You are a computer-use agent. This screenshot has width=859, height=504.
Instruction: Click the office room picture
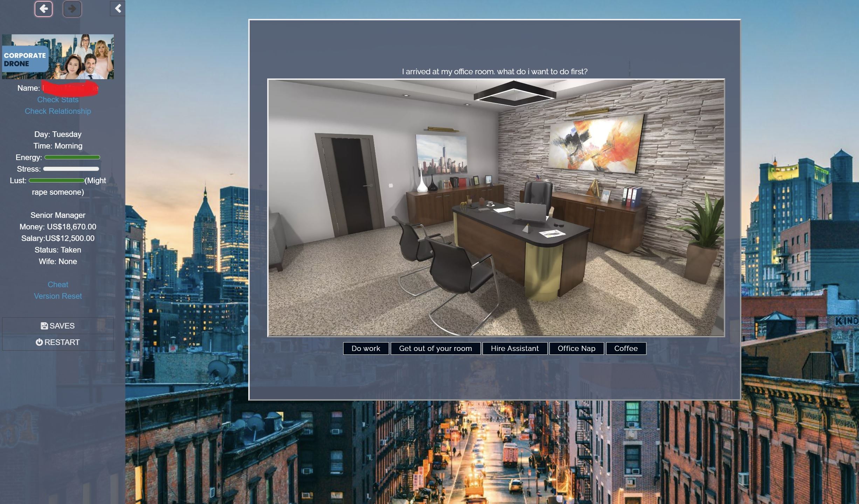click(496, 208)
